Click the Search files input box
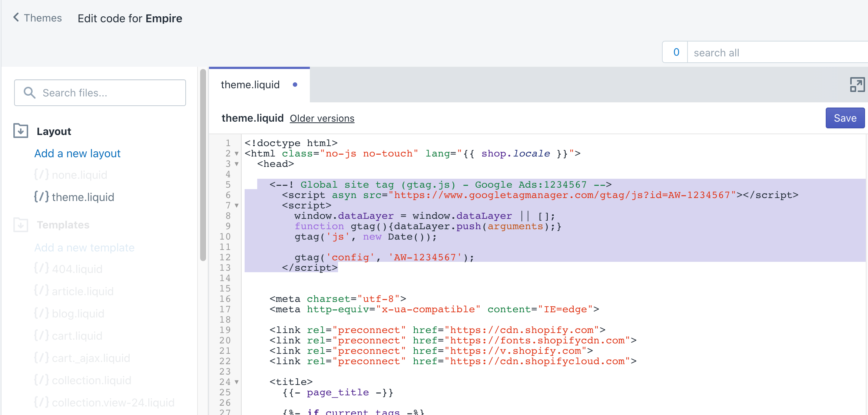 (100, 93)
